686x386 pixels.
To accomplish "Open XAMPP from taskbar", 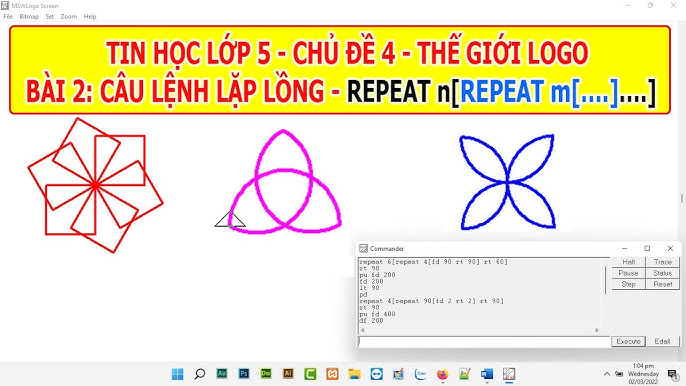I will (x=332, y=374).
